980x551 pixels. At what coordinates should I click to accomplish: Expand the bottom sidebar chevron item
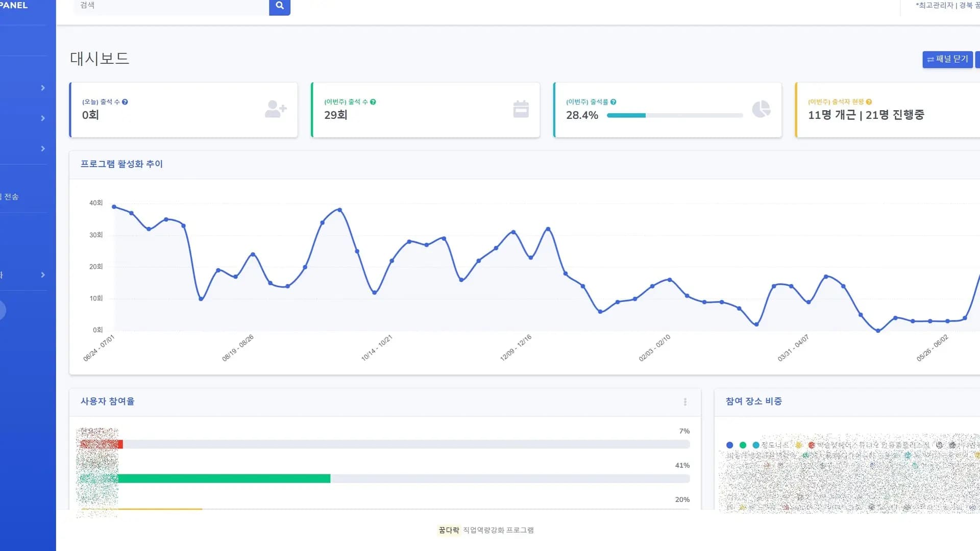pyautogui.click(x=43, y=275)
